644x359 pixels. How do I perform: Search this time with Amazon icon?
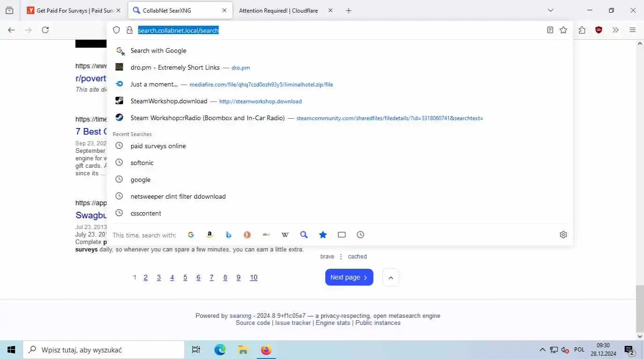(x=210, y=235)
